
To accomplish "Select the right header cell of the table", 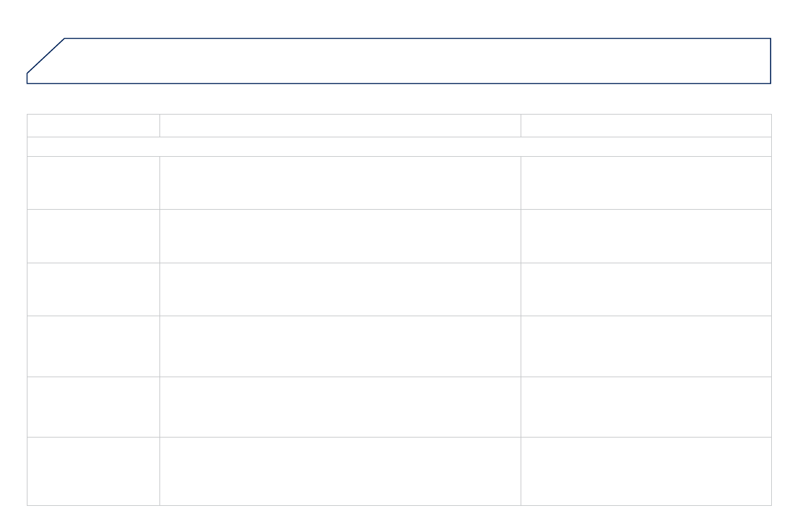I will coord(645,125).
